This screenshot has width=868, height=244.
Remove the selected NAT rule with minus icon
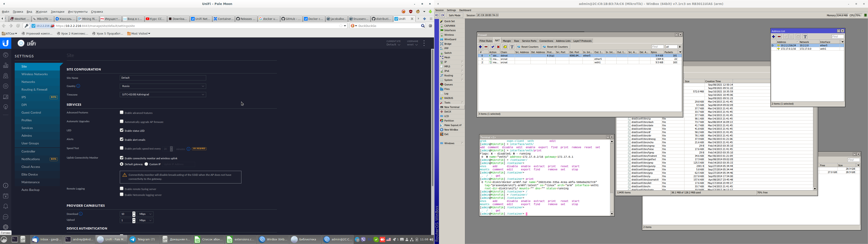point(486,47)
